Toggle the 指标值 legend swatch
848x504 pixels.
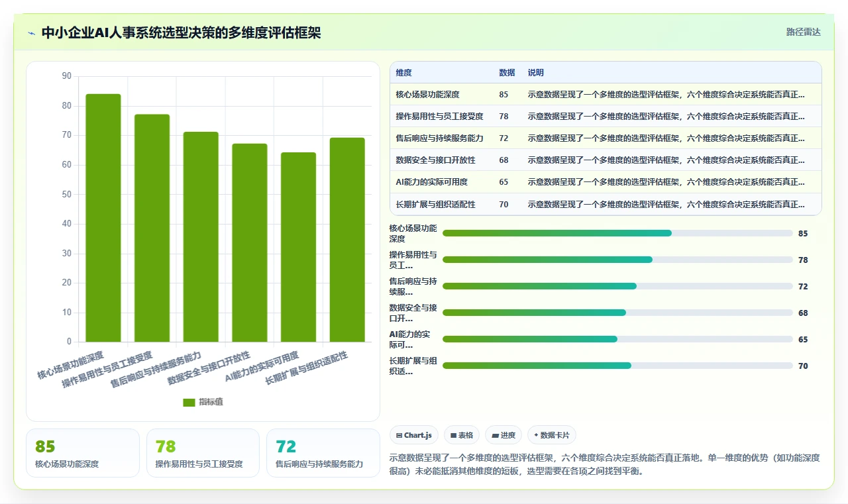coord(189,402)
